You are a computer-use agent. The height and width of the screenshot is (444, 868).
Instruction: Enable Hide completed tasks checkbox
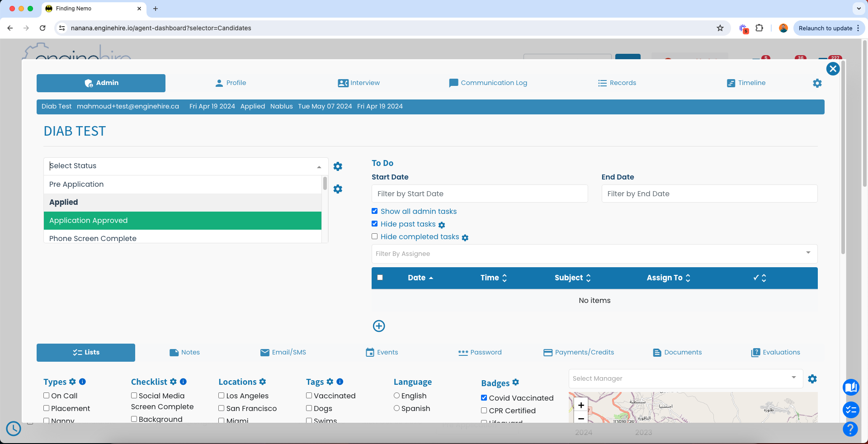374,236
